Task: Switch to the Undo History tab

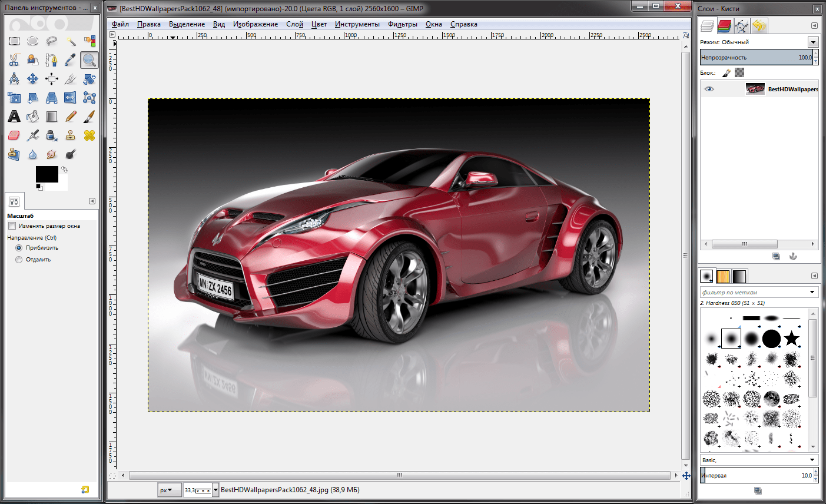Action: pyautogui.click(x=759, y=26)
